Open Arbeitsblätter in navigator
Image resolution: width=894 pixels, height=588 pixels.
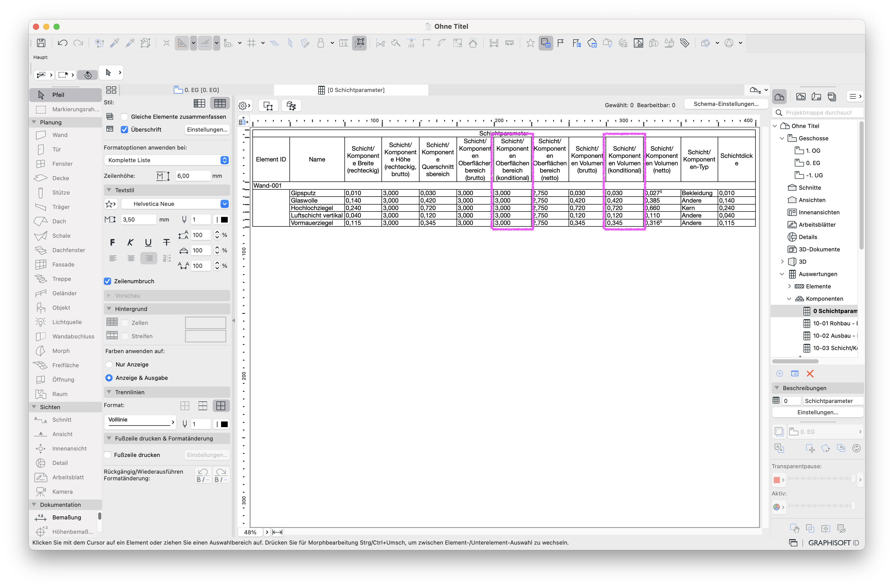(811, 225)
